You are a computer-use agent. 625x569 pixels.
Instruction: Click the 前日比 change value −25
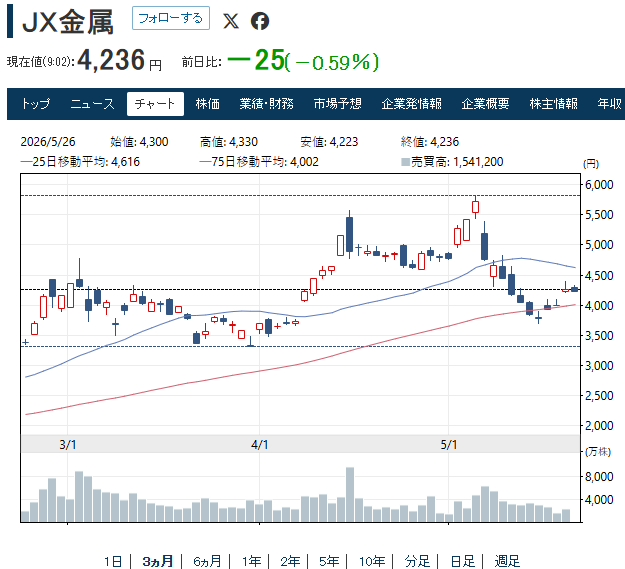[x=256, y=60]
